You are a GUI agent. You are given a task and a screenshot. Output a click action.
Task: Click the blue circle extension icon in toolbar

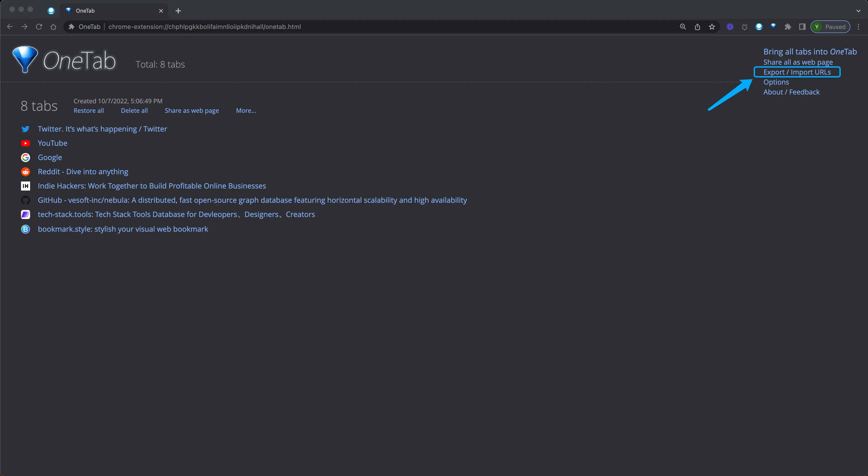(759, 27)
